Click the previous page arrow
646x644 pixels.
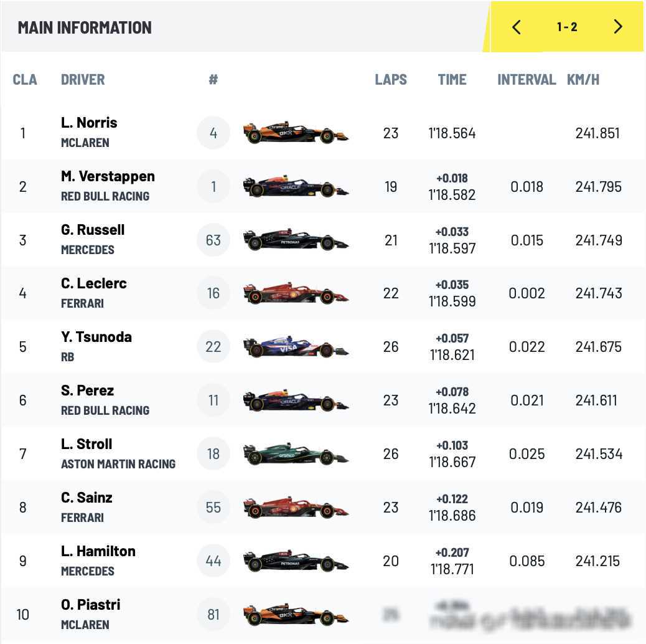517,27
